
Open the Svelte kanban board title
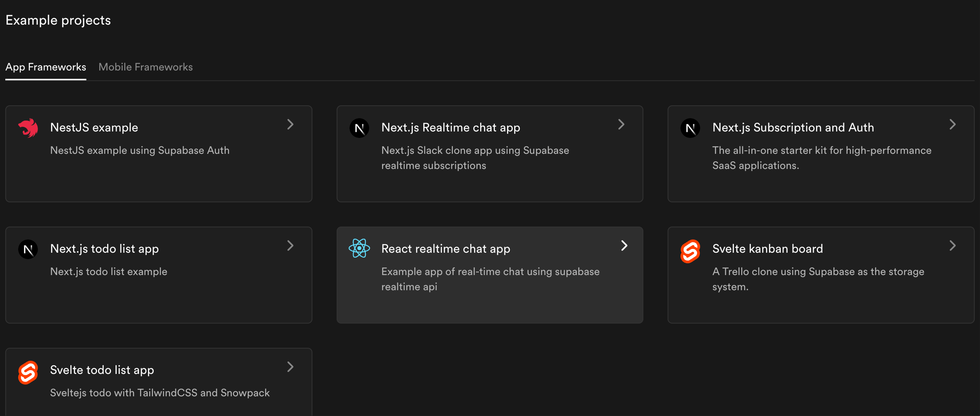pyautogui.click(x=767, y=249)
